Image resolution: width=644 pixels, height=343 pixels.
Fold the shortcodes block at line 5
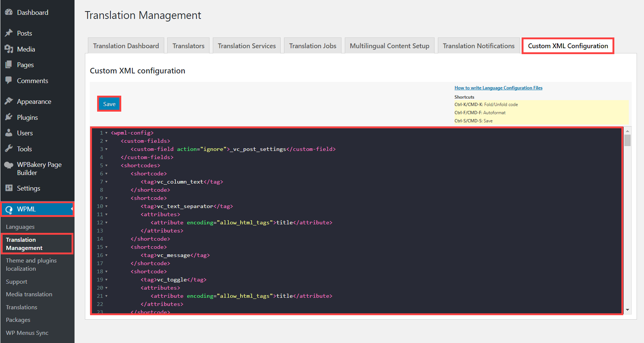point(106,165)
